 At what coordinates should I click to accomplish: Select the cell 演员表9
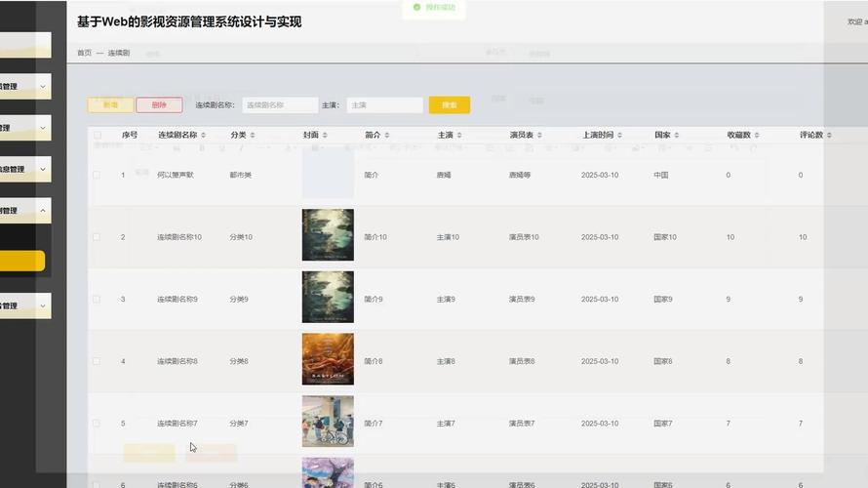tap(522, 299)
